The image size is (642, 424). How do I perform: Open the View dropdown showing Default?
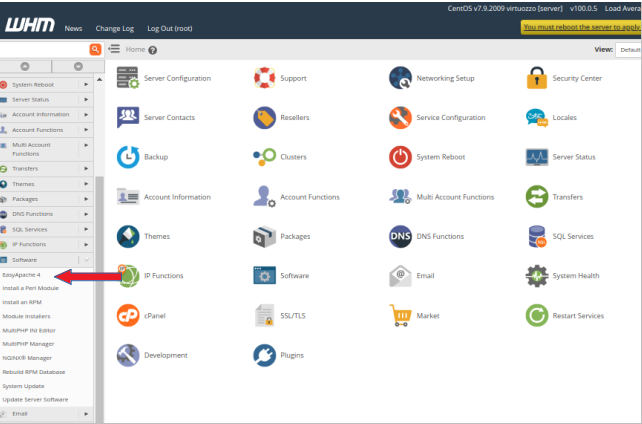tap(628, 50)
